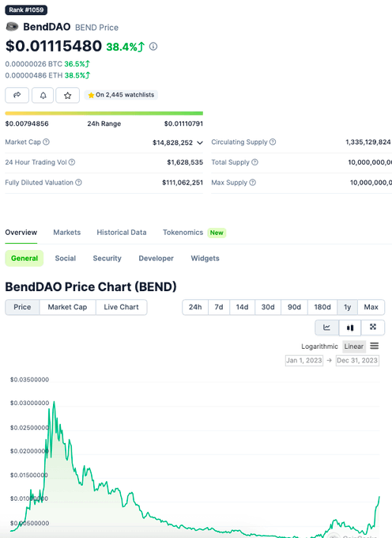Select Logarithmic chart scale
392x538 pixels.
[319, 347]
